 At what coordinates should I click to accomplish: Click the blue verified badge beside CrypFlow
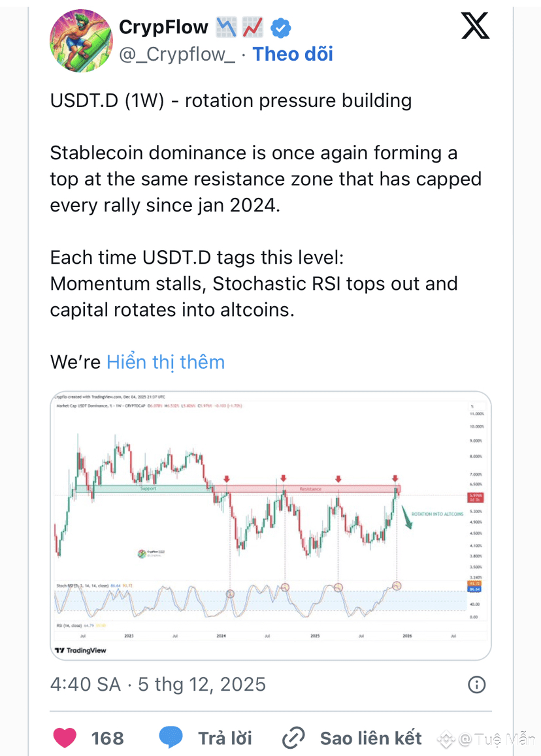click(282, 27)
